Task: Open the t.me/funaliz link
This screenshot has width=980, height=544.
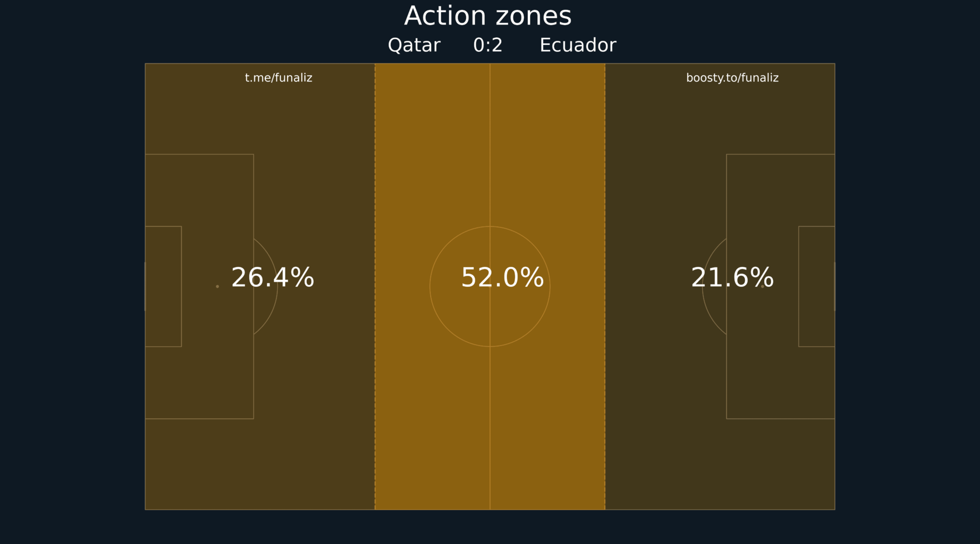Action: [279, 78]
